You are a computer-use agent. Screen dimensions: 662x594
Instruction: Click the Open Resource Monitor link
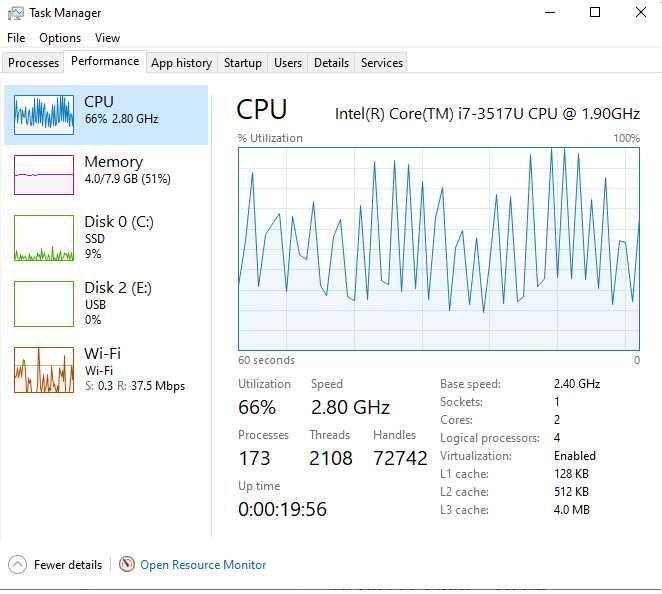click(x=203, y=565)
